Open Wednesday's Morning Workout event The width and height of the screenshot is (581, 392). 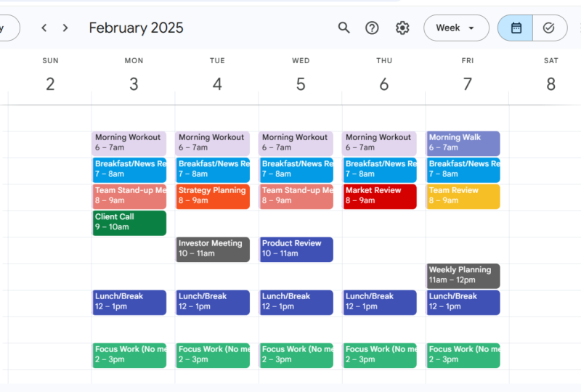click(x=296, y=144)
